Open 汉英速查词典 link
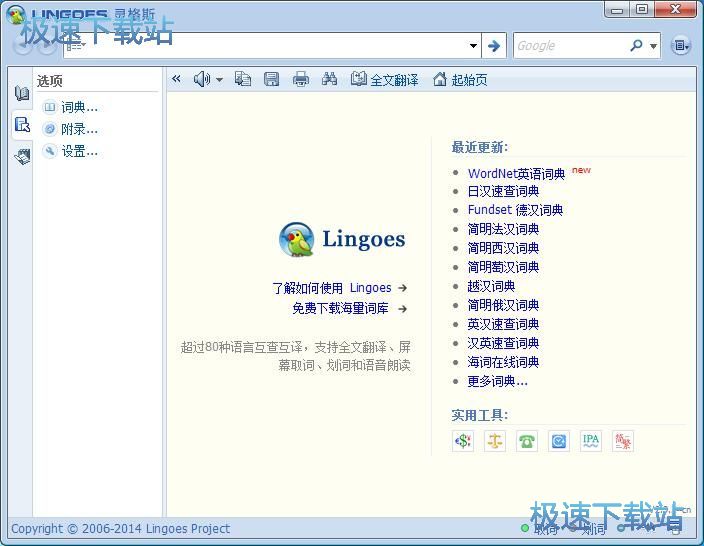 tap(503, 343)
